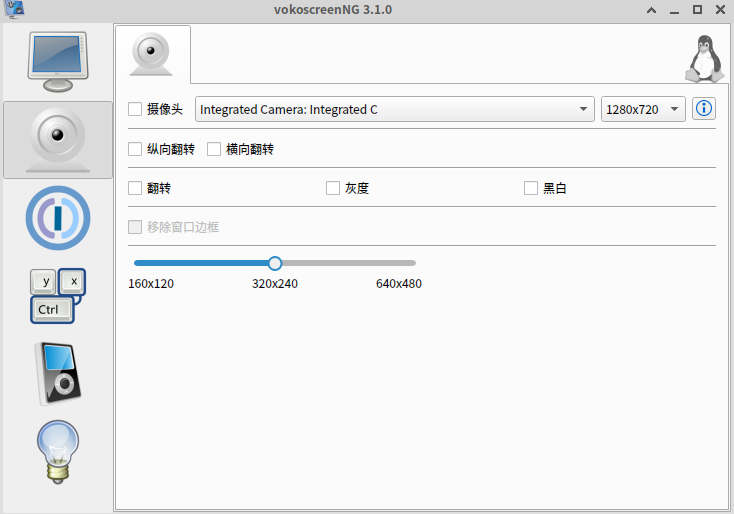
Task: Shade the window using the up-arrow button
Action: pos(651,10)
